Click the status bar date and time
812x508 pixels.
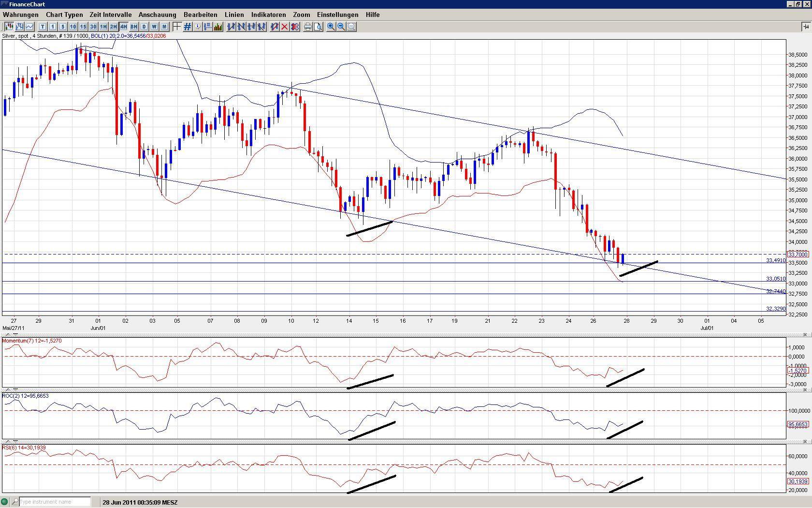[x=140, y=502]
